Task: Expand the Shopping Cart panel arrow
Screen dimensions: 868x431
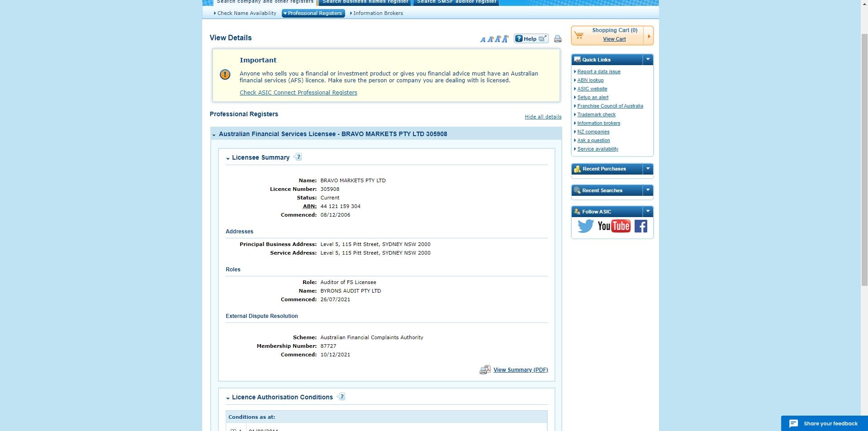Action: 649,36
